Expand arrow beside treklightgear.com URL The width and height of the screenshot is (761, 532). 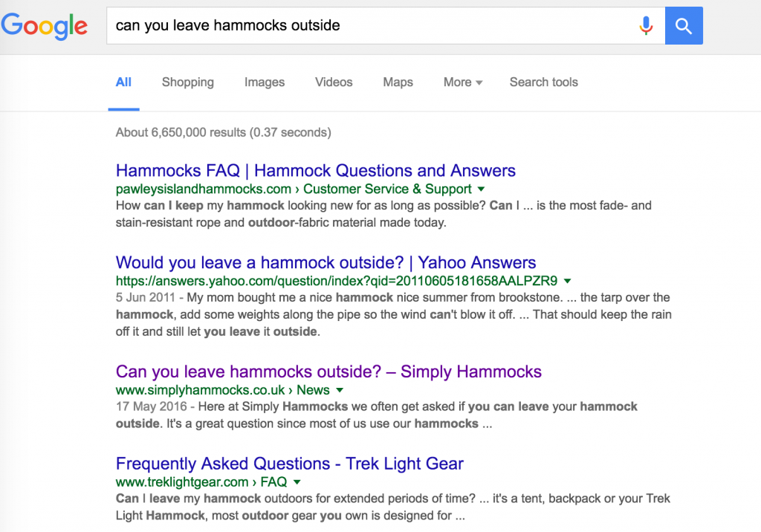point(297,482)
